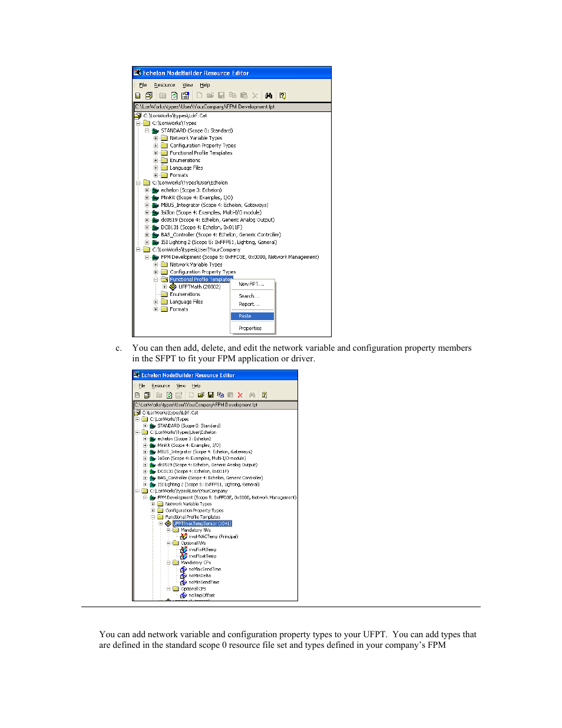The width and height of the screenshot is (562, 728).
Task: Select nvoHVACTemp (Principal) in the tree
Action: point(213,536)
